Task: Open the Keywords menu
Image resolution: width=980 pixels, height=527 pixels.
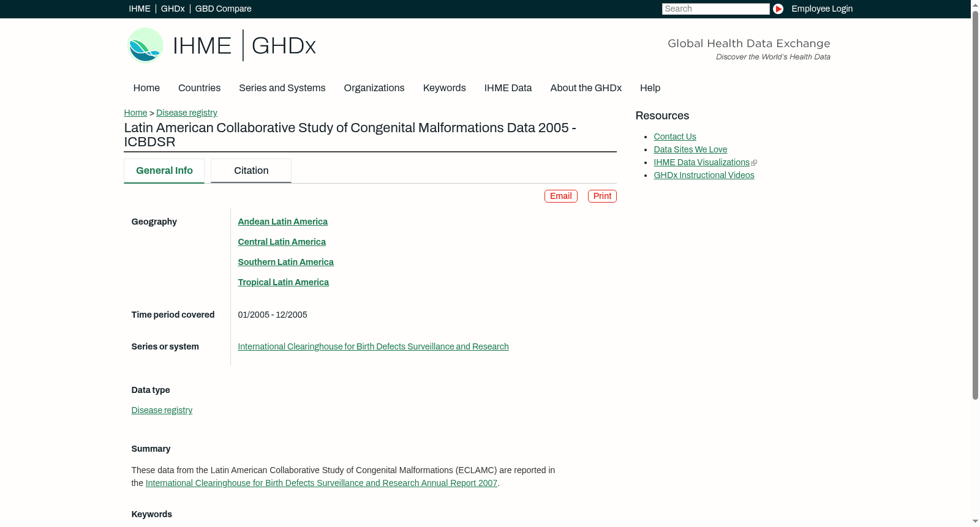Action: click(445, 88)
